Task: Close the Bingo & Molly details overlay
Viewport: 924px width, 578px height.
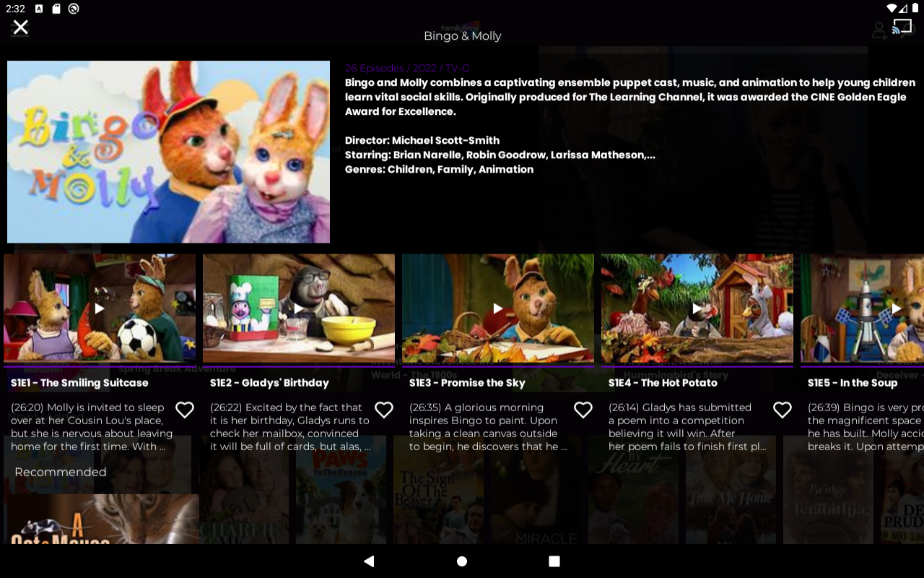Action: (x=21, y=27)
